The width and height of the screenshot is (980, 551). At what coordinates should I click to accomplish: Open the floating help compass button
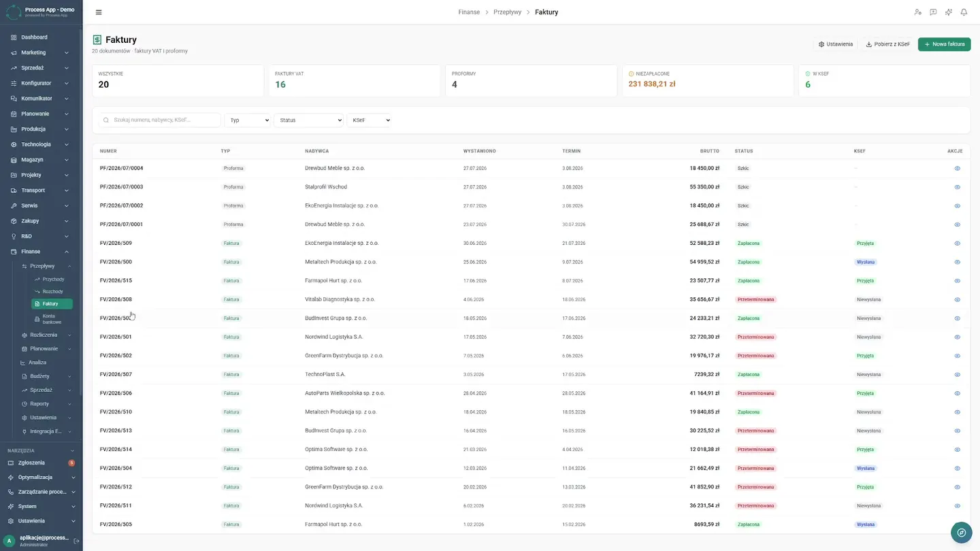(961, 533)
